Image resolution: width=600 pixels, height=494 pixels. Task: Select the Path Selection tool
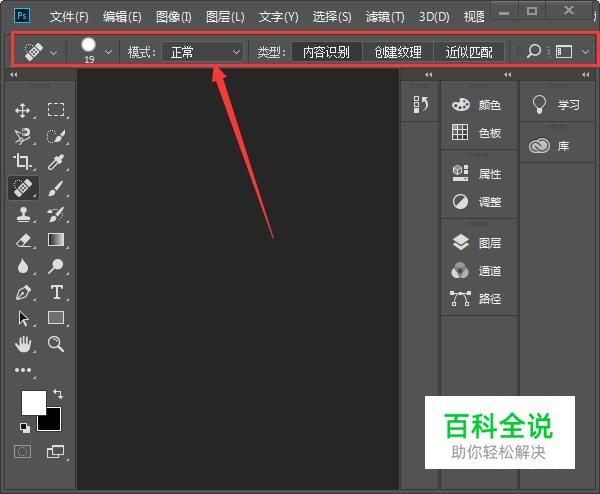[23, 318]
